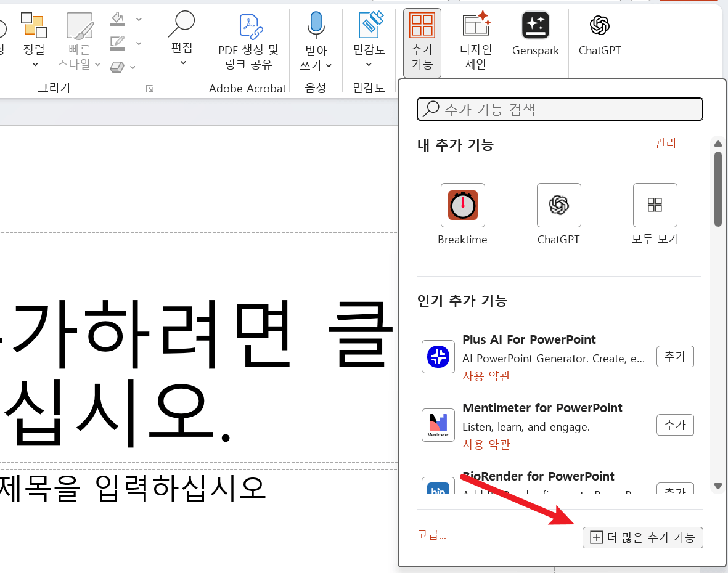
Task: Click the add-in panel scroll down arrow
Action: (718, 486)
